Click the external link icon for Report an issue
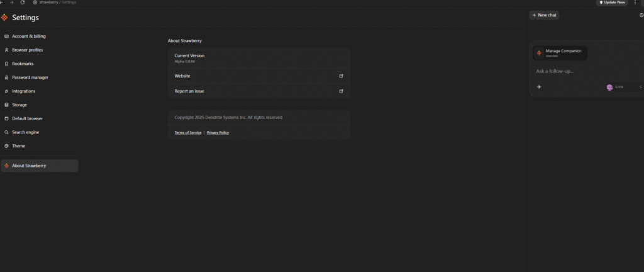The width and height of the screenshot is (644, 272). tap(341, 91)
